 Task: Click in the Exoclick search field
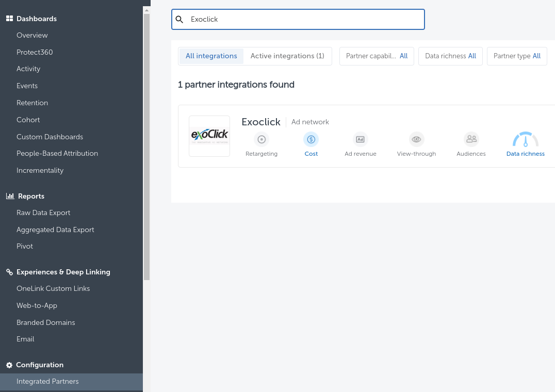[304, 20]
